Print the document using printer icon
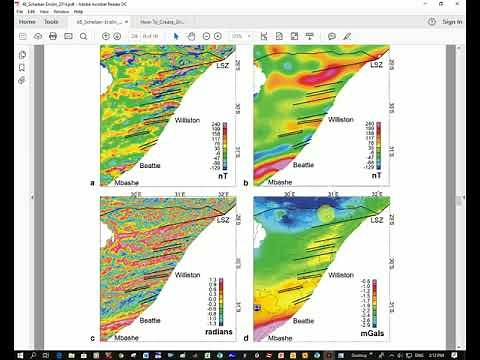Viewport: 480px width, 360px height. (x=53, y=36)
